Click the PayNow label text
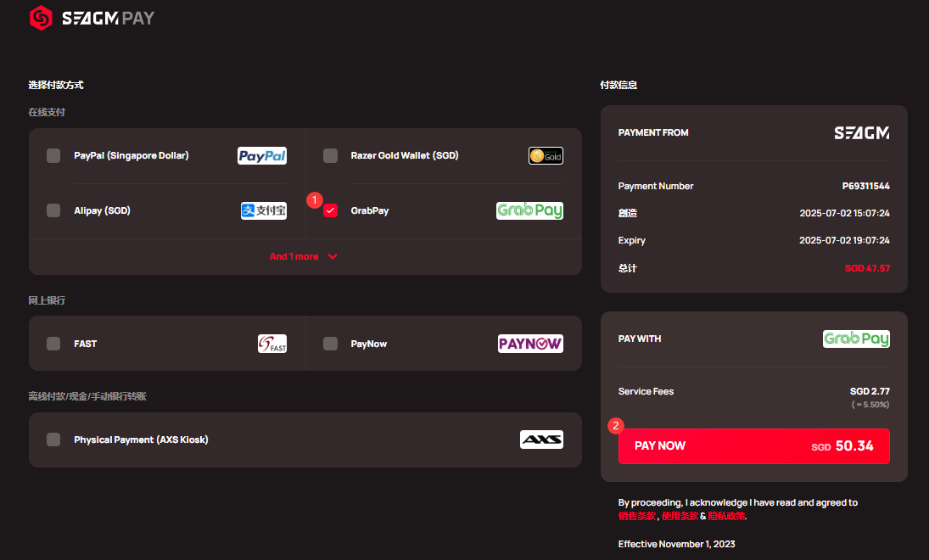929x560 pixels. pyautogui.click(x=368, y=344)
